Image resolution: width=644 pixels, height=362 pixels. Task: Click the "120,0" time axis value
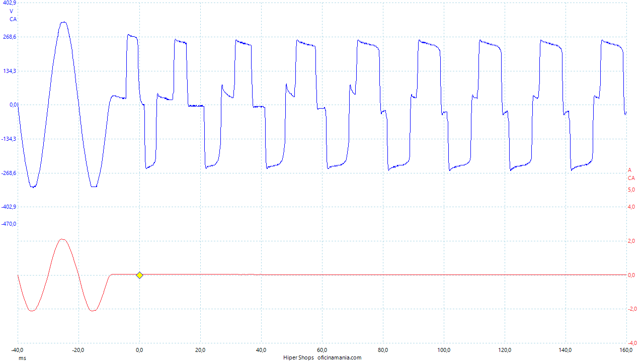pos(505,350)
